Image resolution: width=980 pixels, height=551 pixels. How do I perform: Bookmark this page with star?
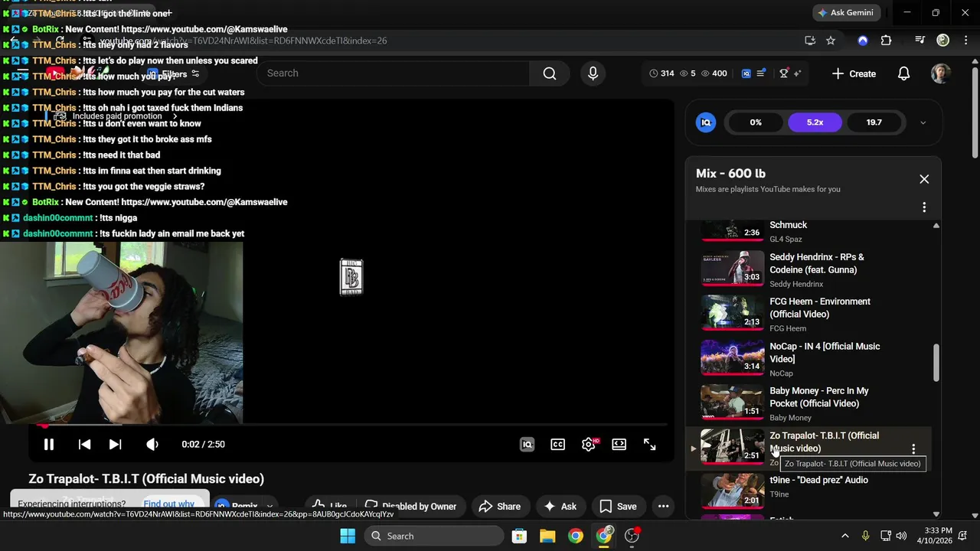831,41
